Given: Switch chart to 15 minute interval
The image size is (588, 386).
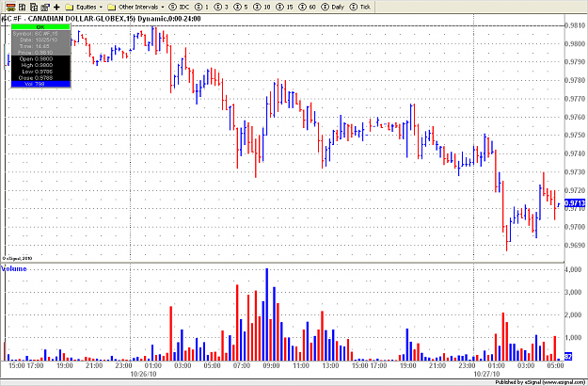Looking at the screenshot, I should [285, 7].
